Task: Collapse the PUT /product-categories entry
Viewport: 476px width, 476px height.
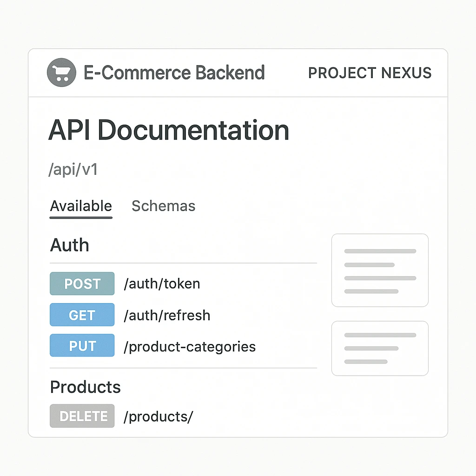Action: pos(139,346)
